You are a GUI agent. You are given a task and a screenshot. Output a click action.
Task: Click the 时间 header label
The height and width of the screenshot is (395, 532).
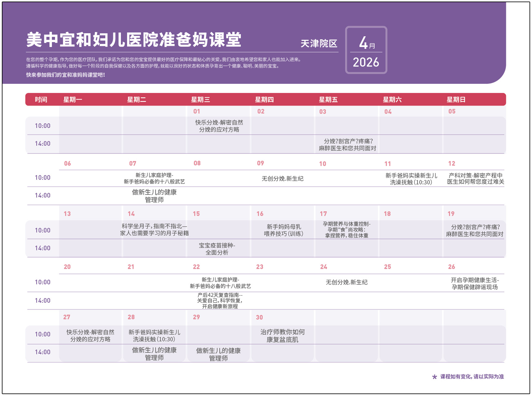[x=41, y=100]
